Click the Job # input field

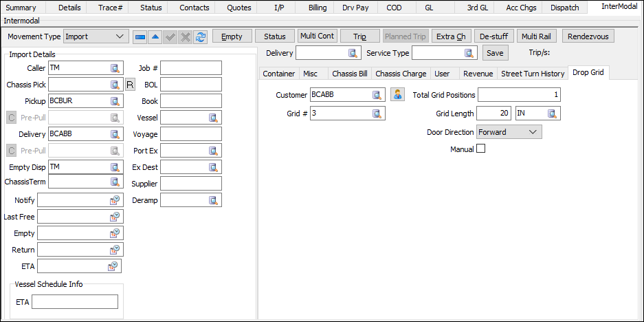[190, 68]
